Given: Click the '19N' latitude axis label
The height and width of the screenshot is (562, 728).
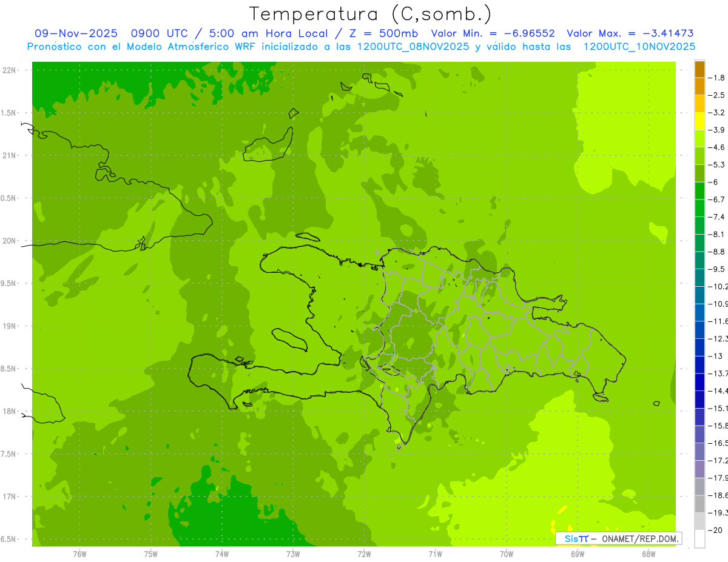Looking at the screenshot, I should coord(8,326).
